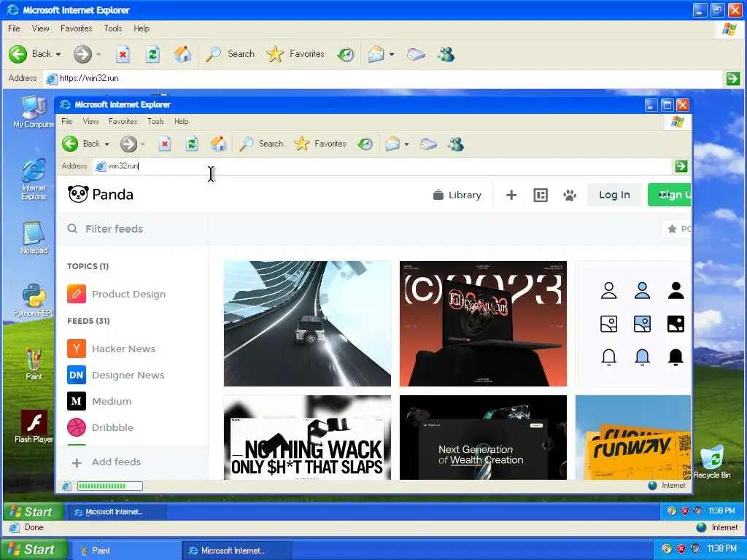This screenshot has width=747, height=560.
Task: Click Stop icon in inner Internet Explorer window
Action: 165,144
